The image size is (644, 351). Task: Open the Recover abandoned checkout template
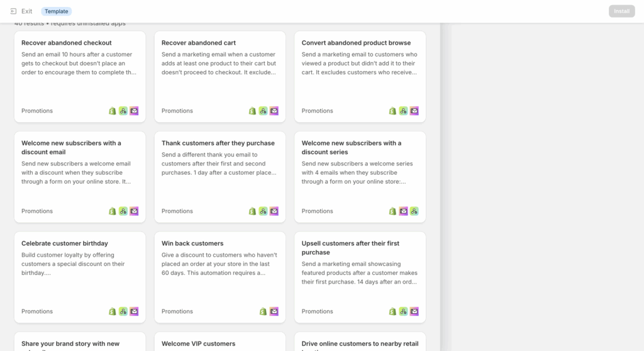pyautogui.click(x=80, y=77)
